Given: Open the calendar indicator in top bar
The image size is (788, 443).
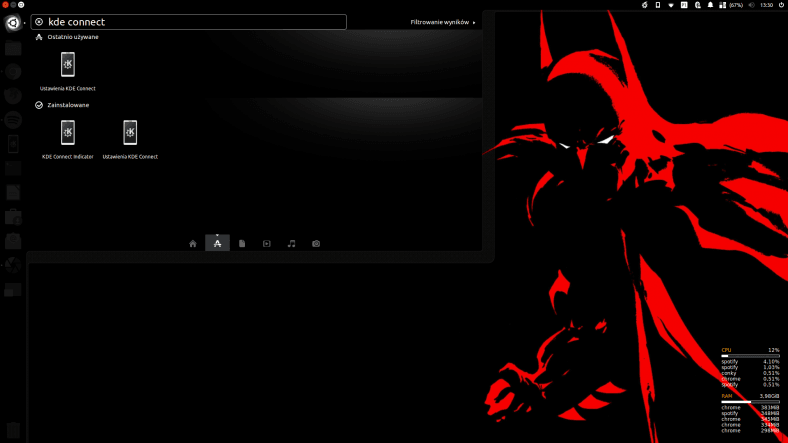Looking at the screenshot, I should pos(684,5).
